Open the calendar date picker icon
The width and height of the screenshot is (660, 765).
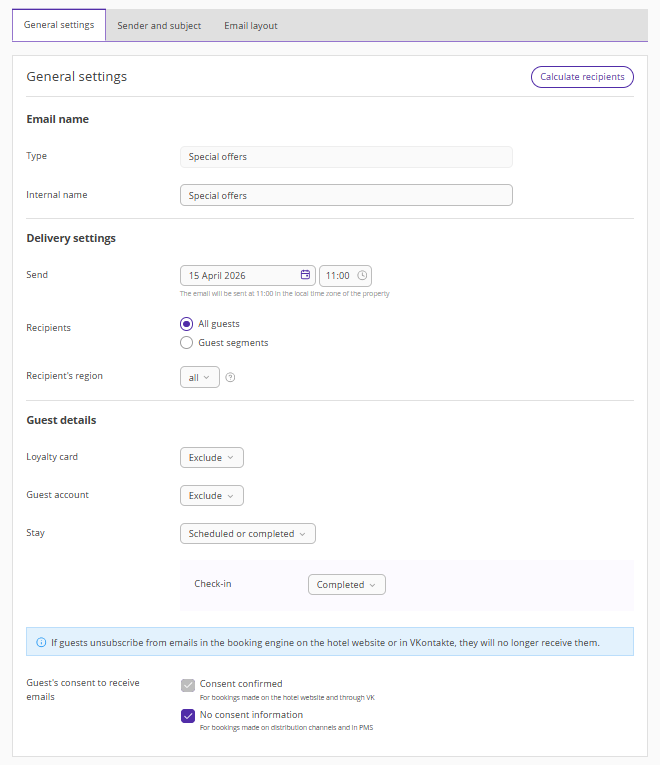(x=305, y=275)
